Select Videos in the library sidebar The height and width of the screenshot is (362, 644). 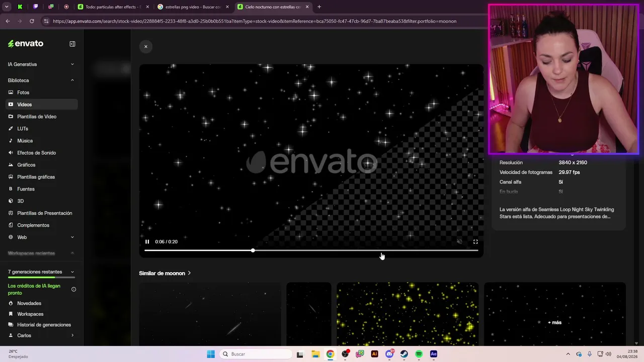coord(41,105)
